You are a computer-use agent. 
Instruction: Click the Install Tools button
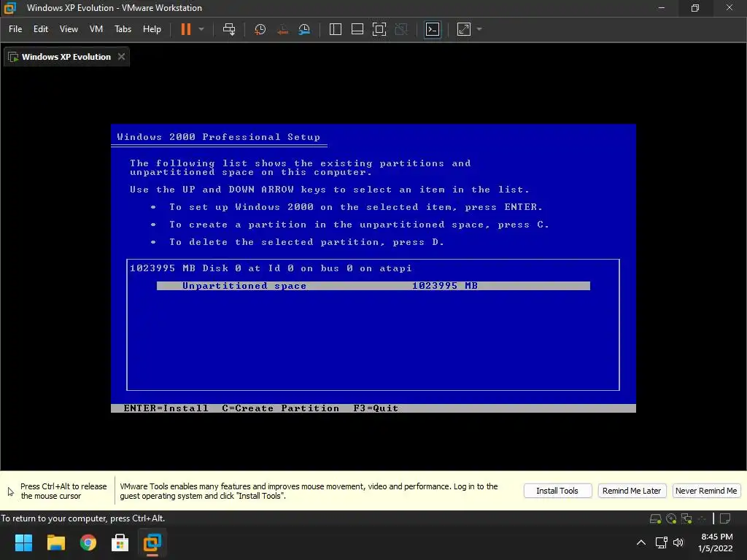[x=557, y=491]
